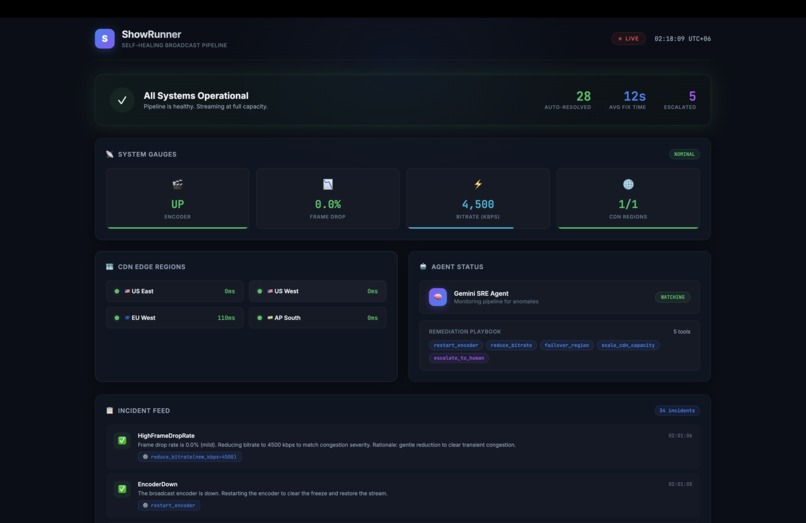Click the 5 Escalated stat

click(680, 100)
